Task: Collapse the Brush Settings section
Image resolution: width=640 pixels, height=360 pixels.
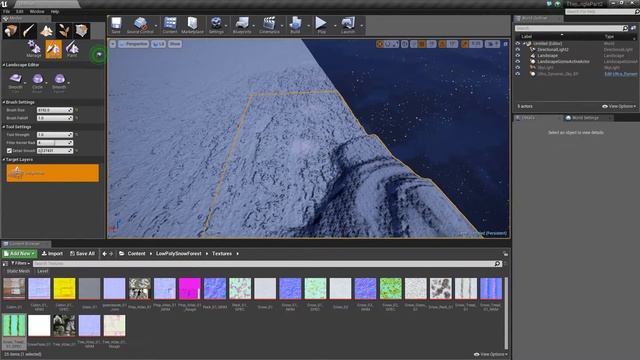Action: [x=4, y=102]
